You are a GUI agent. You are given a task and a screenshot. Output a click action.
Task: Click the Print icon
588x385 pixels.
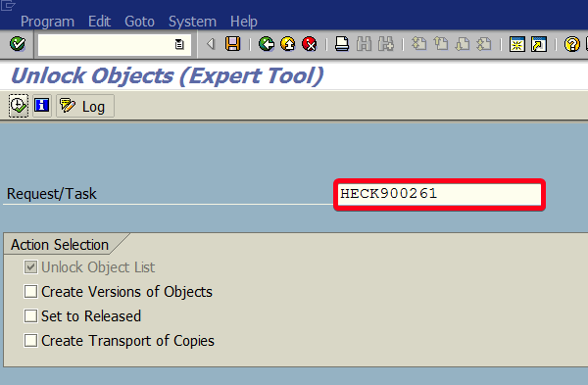pyautogui.click(x=342, y=44)
